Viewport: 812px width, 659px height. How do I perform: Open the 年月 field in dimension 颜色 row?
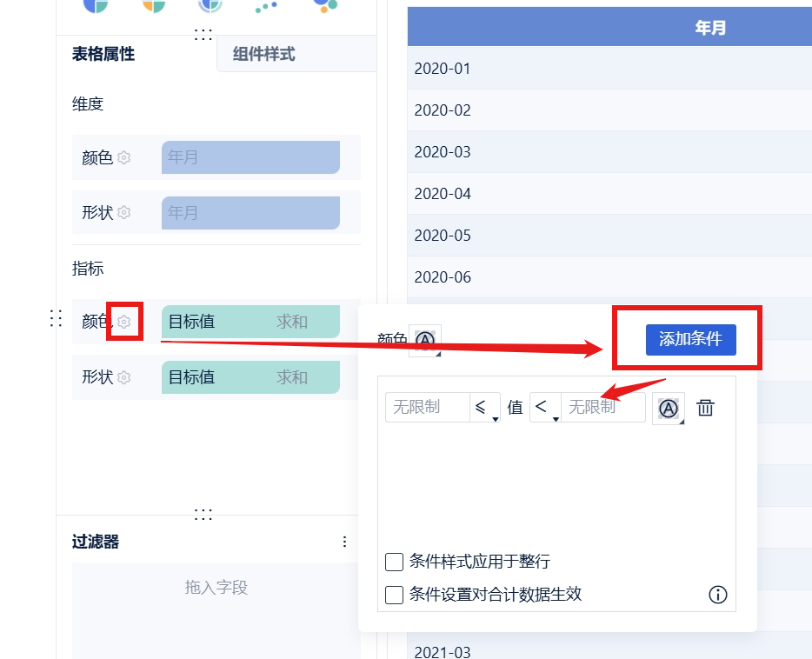(250, 156)
